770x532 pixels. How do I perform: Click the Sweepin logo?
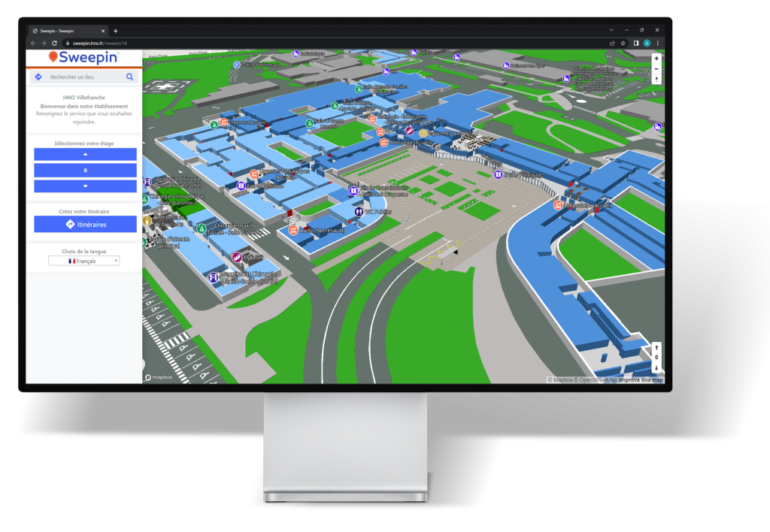coord(83,57)
